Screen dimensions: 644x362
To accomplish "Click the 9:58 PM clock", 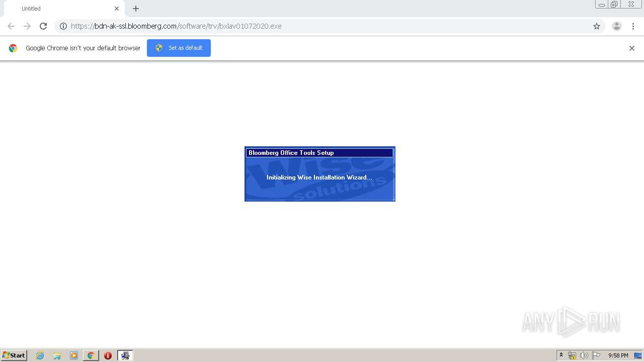I will click(x=618, y=355).
